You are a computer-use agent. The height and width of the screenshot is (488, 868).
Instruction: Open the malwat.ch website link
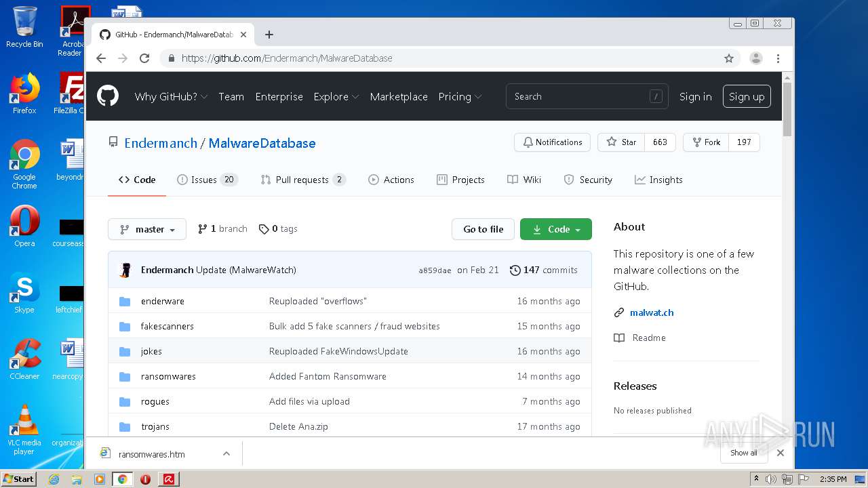point(652,312)
